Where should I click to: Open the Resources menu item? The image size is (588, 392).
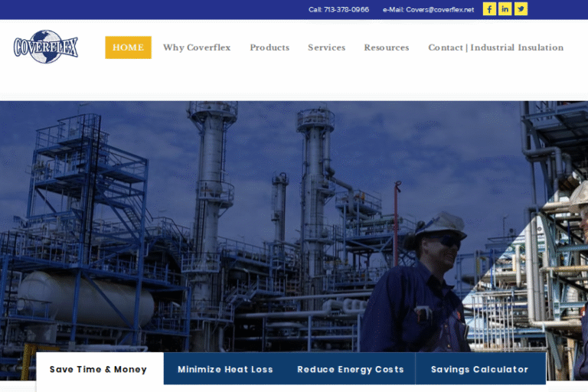coord(386,47)
